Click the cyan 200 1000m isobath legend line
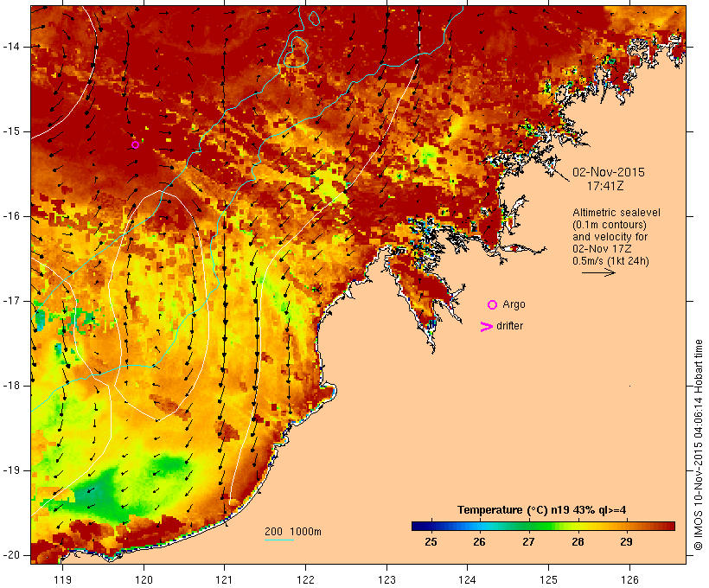 tap(279, 540)
